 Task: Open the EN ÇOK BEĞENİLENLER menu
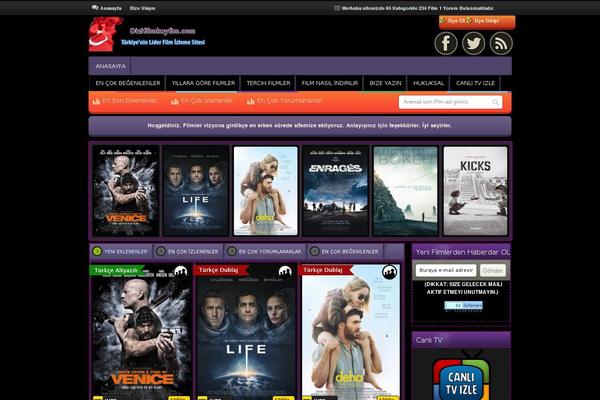pos(128,83)
